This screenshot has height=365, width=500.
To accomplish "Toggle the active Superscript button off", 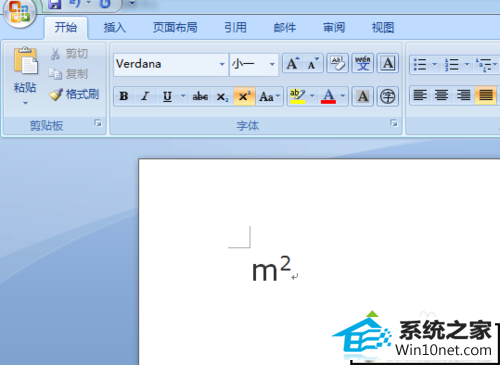I will pos(244,97).
